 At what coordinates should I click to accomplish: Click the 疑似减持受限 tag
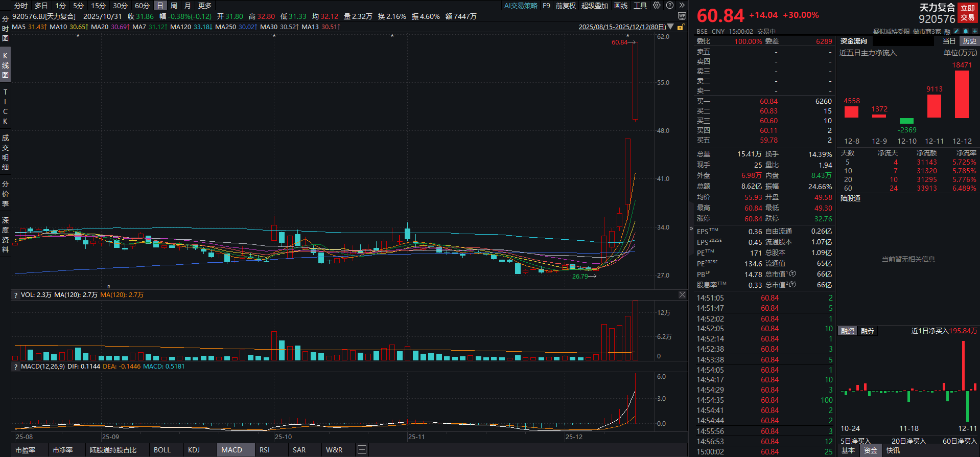(x=891, y=32)
